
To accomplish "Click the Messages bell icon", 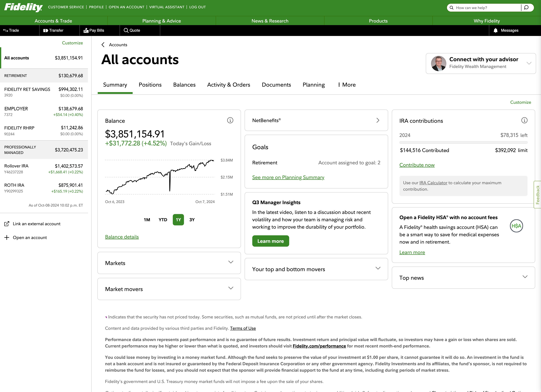I will (496, 30).
